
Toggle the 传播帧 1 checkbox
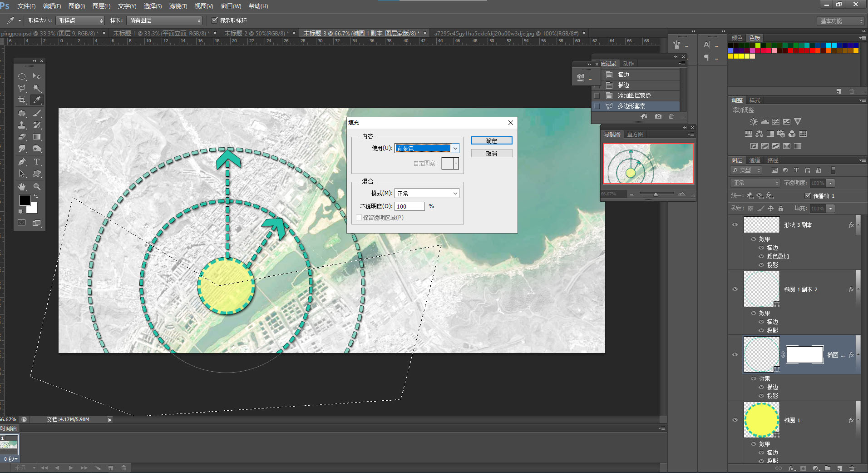[x=808, y=195]
